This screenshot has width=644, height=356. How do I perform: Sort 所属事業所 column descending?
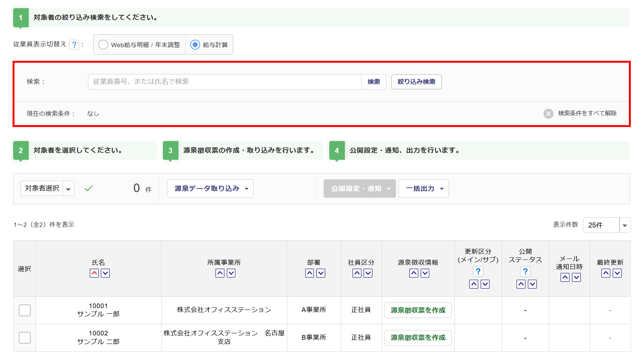(231, 273)
